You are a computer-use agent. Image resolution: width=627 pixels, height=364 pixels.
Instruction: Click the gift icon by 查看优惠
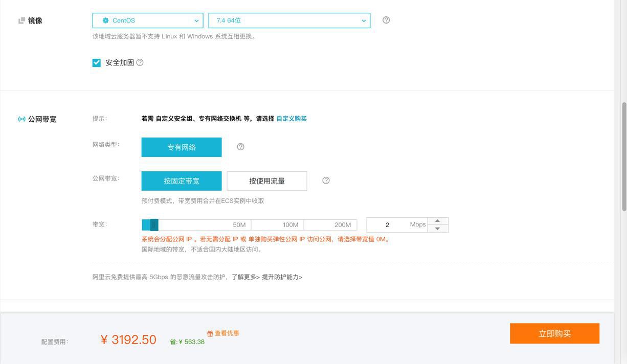[210, 334]
